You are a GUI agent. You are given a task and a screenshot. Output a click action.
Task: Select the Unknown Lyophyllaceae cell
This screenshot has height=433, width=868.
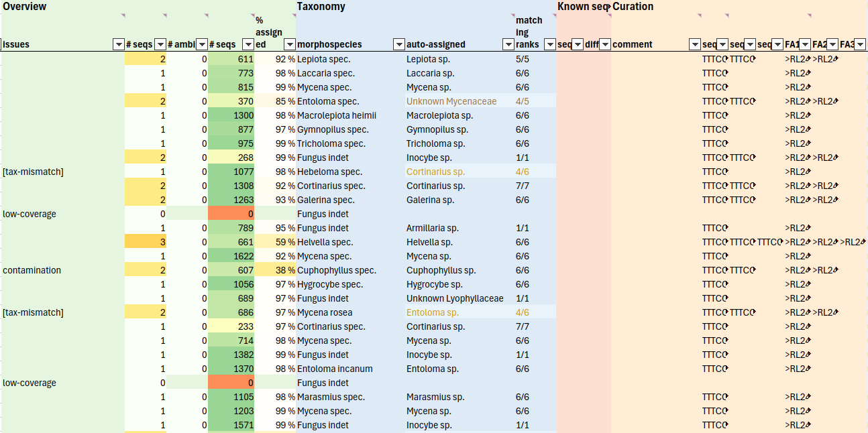click(460, 298)
